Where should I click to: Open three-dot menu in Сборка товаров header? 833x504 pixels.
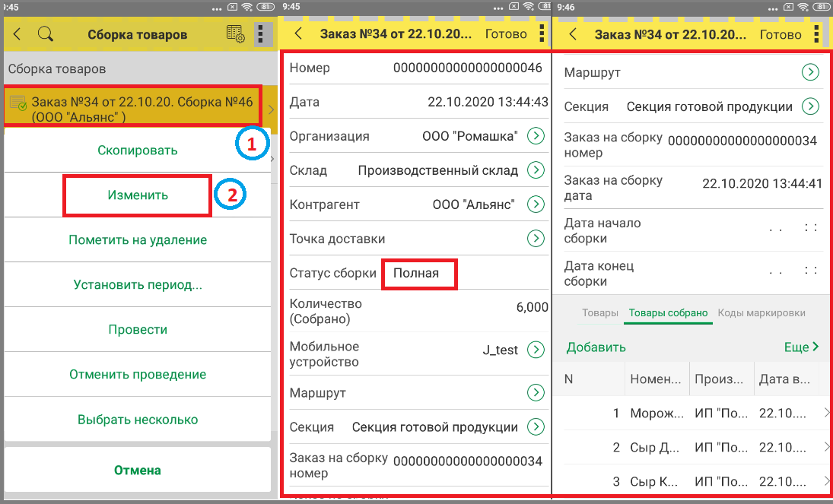pyautogui.click(x=260, y=34)
